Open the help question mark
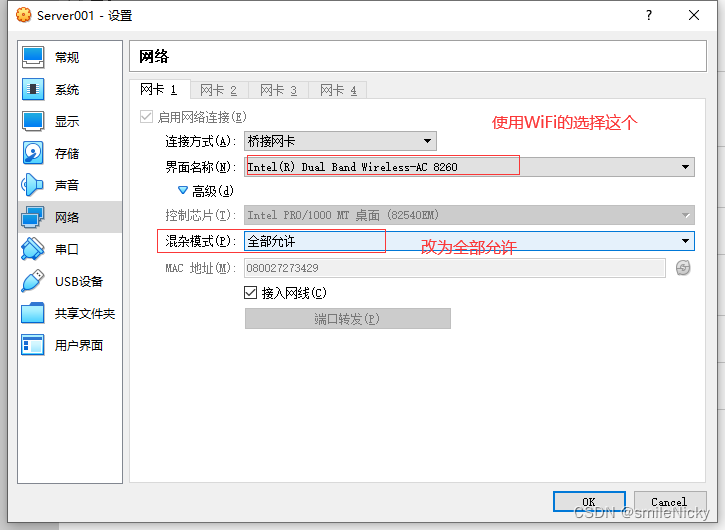 pos(649,15)
